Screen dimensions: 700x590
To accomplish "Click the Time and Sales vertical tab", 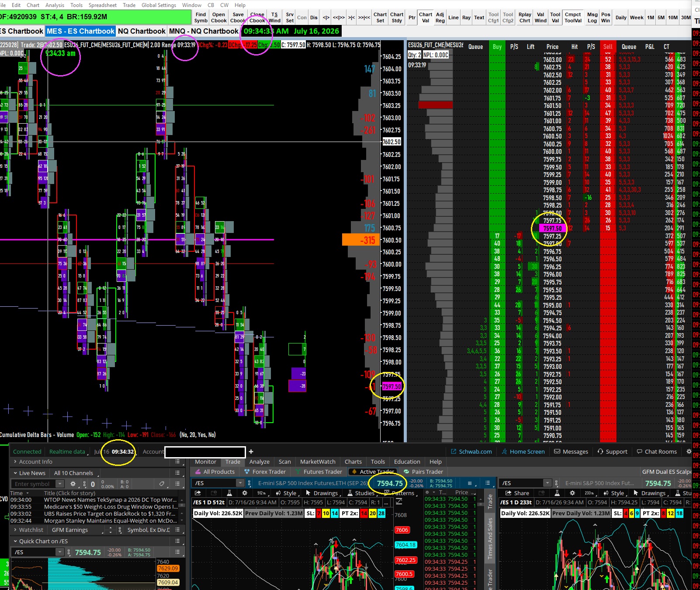I will click(490, 538).
